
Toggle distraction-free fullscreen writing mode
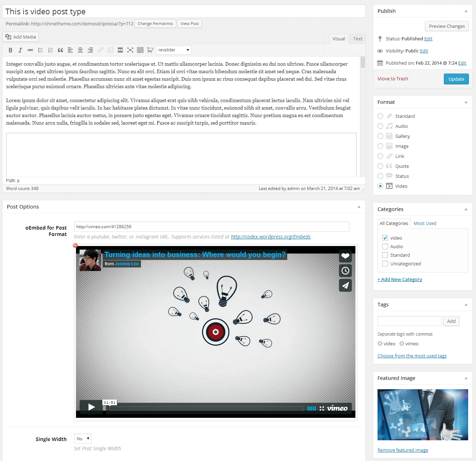click(x=130, y=50)
